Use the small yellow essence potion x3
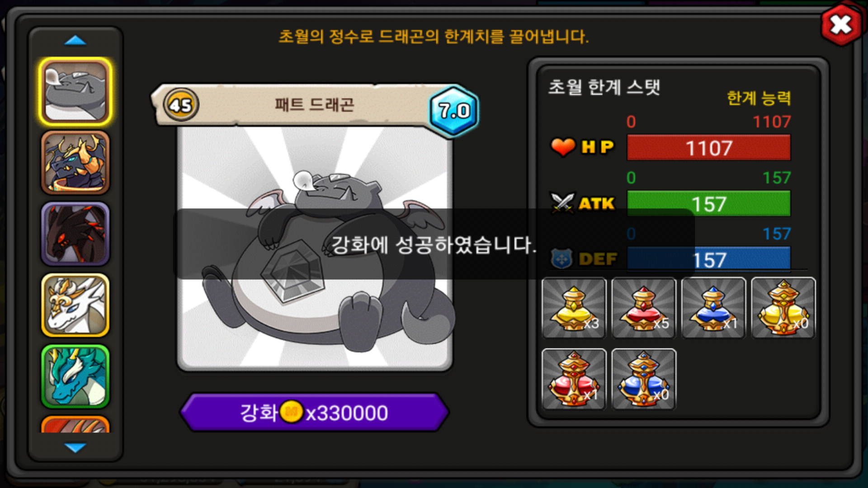868x488 pixels. click(x=574, y=308)
